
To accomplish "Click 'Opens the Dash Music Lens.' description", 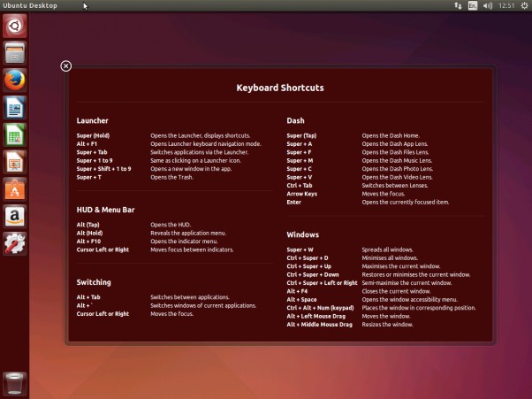I will tap(397, 161).
